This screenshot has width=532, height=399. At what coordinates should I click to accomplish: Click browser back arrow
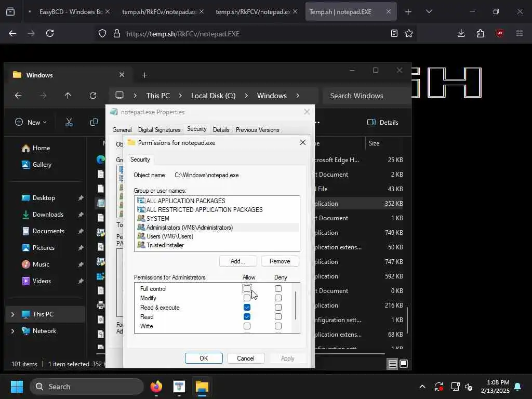12,33
